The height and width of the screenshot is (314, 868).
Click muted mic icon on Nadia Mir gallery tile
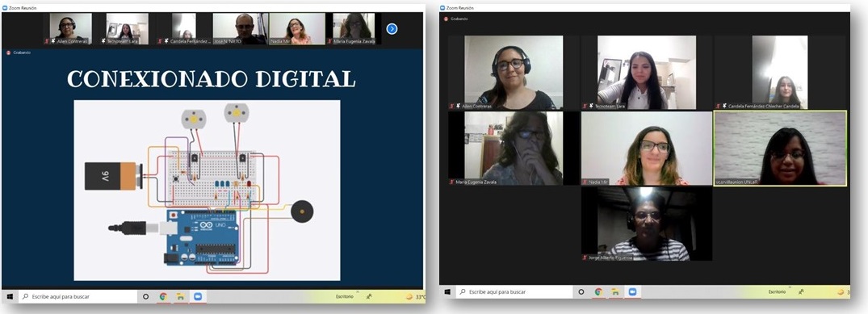pos(585,182)
